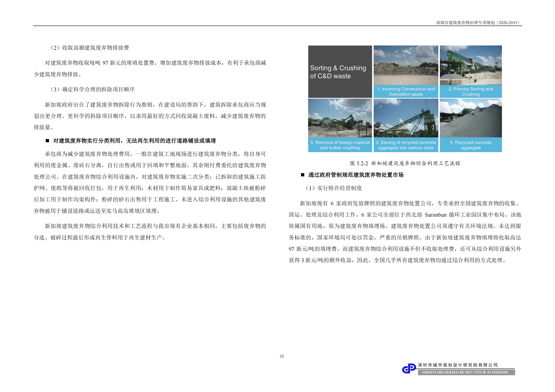Click the square bullet before 对建筑废弃物实行分类利用
Image resolution: width=555 pixels, height=392 pixels.
47,141
